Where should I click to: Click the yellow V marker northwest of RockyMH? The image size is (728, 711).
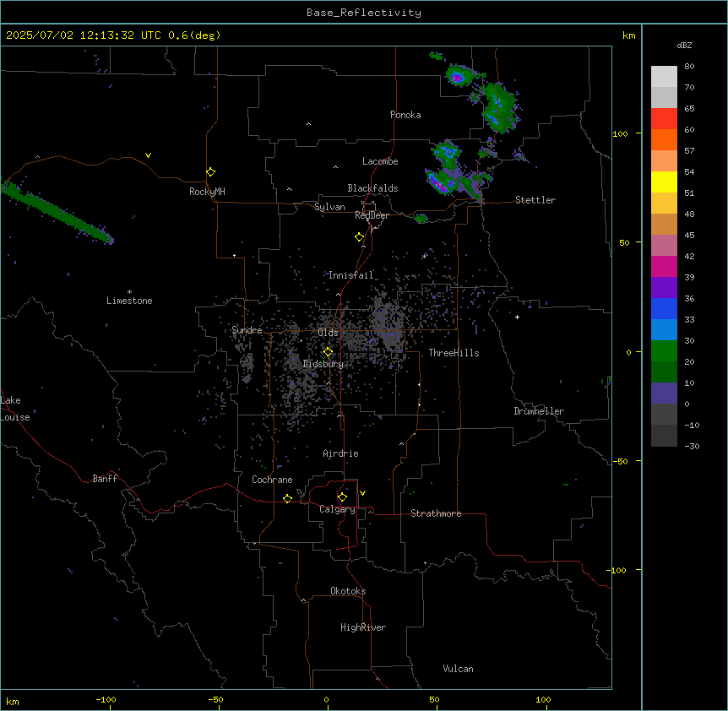point(148,155)
